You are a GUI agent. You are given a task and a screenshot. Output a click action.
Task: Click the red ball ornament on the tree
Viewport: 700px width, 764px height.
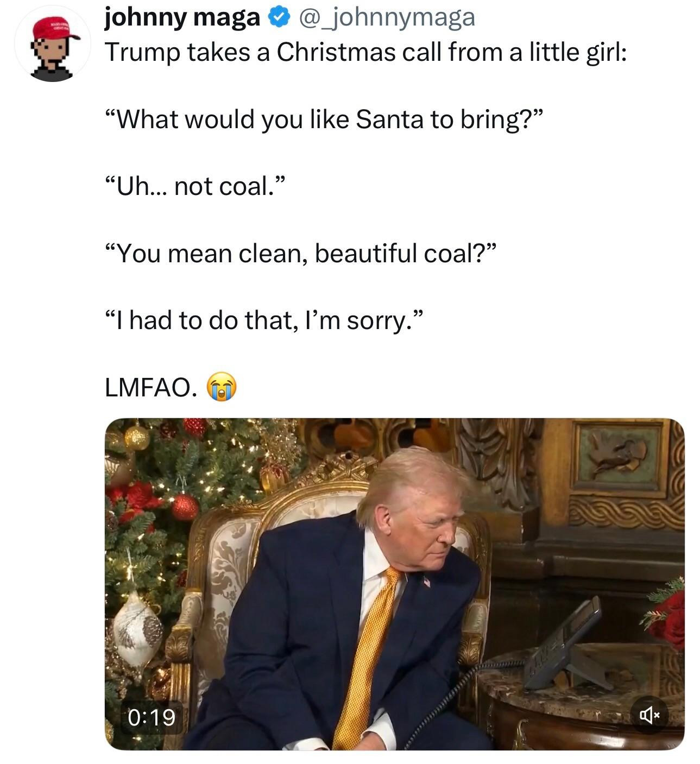coord(185,507)
